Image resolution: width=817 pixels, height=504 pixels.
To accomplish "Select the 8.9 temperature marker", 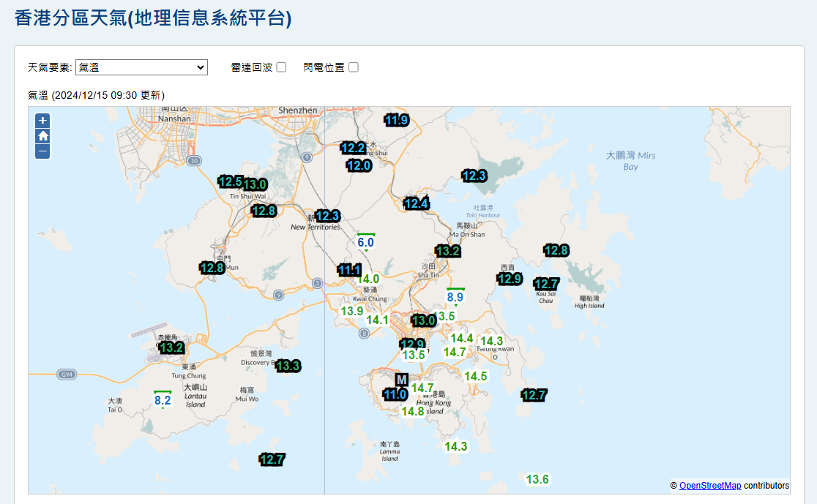I will pos(455,297).
